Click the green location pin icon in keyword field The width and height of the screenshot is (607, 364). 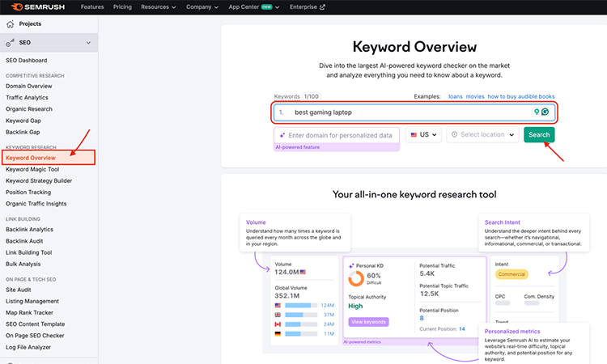537,112
